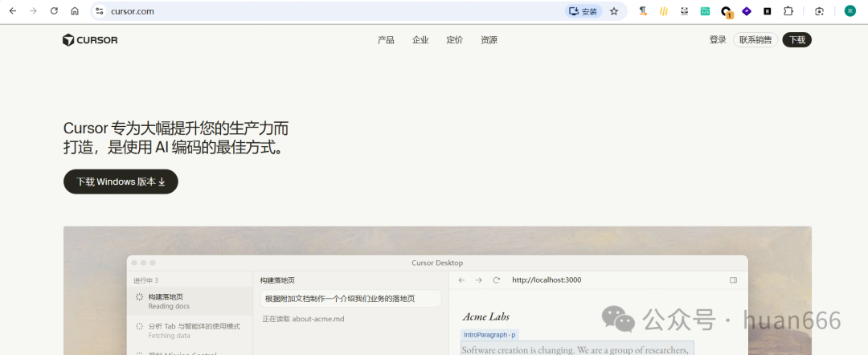Screen dimensions: 868x355
Task: Go back in the Cursor Desktop preview
Action: pos(461,280)
